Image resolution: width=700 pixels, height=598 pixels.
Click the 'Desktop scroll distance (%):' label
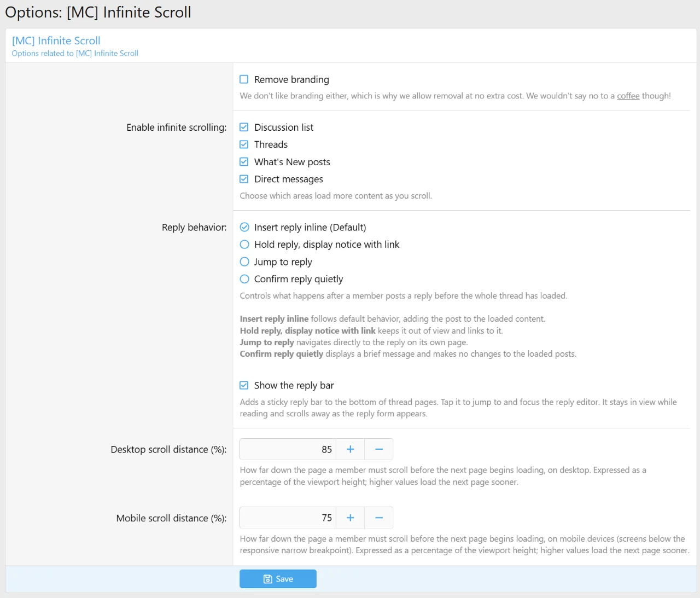click(x=168, y=450)
